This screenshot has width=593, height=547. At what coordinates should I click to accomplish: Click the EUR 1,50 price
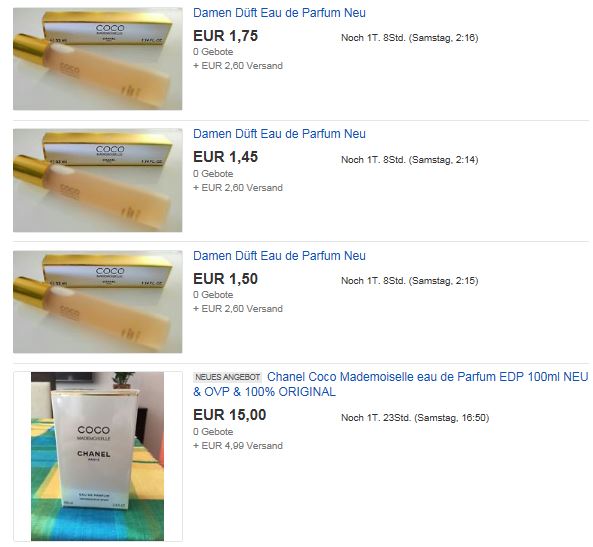coord(225,279)
